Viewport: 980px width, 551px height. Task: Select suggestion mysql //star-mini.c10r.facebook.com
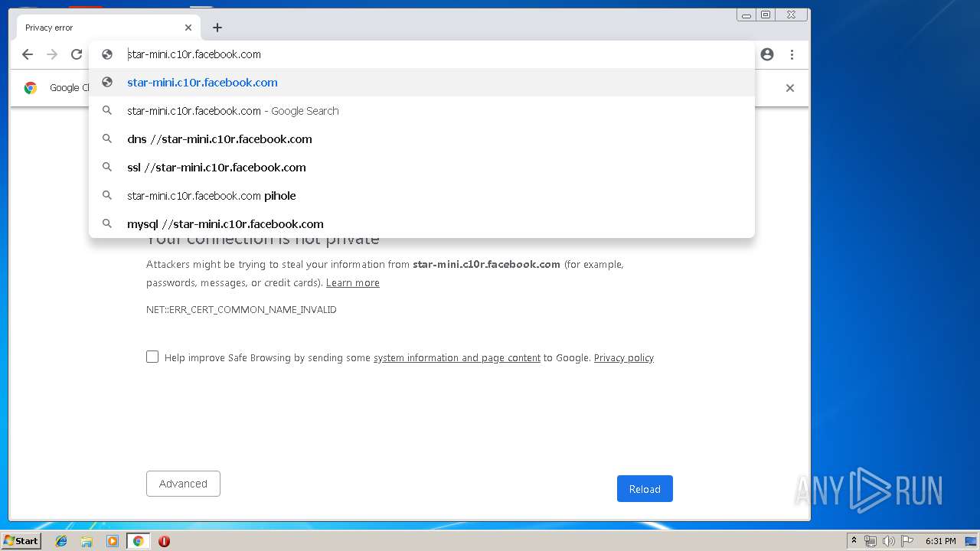coord(422,224)
